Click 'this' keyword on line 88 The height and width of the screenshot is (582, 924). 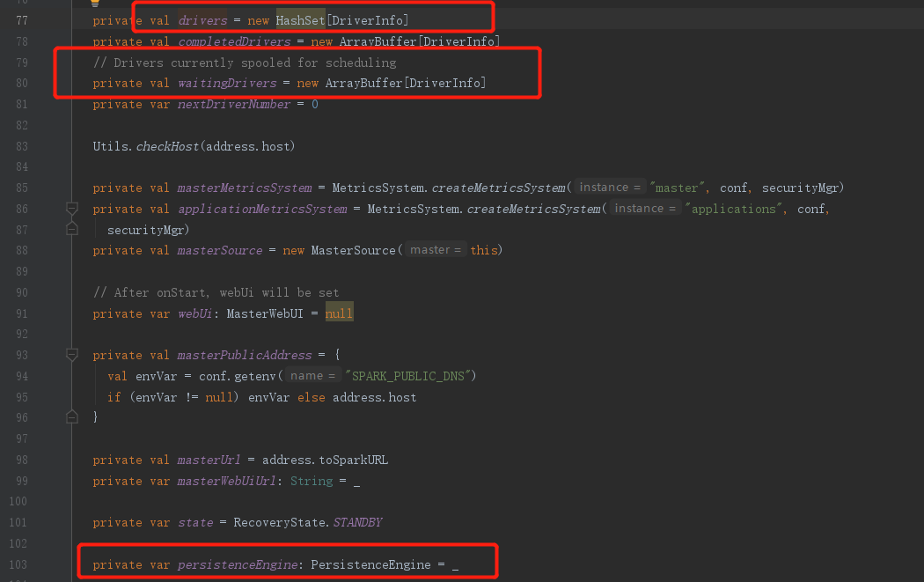[x=484, y=250]
